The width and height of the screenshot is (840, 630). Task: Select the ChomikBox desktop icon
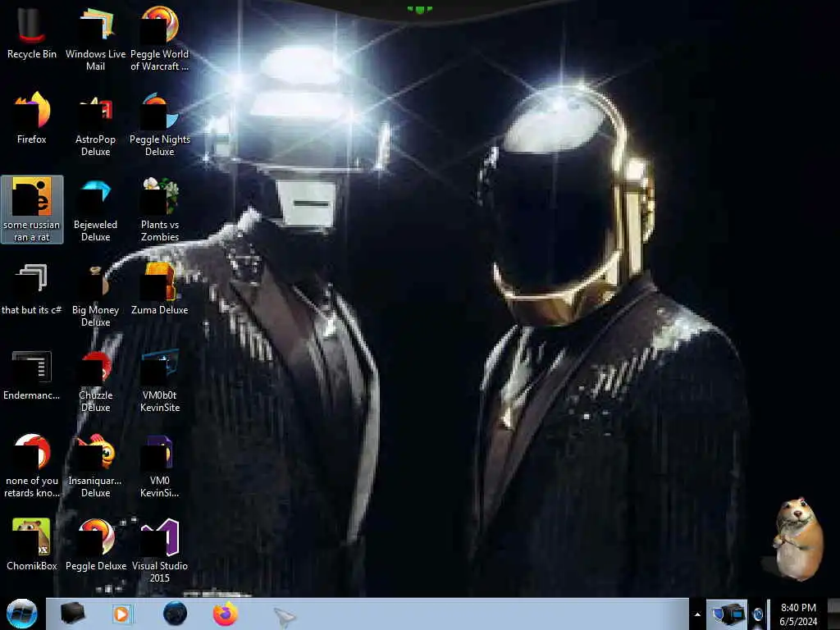31,546
